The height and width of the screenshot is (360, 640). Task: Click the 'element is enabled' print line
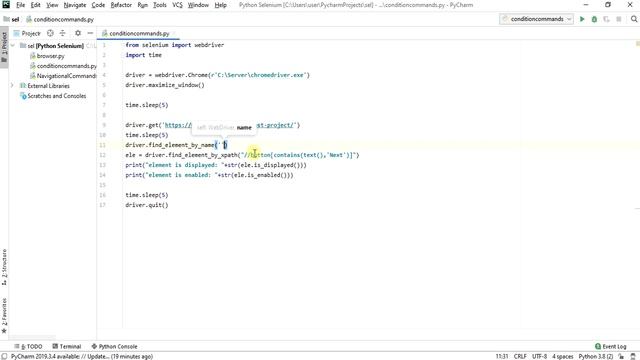point(209,175)
